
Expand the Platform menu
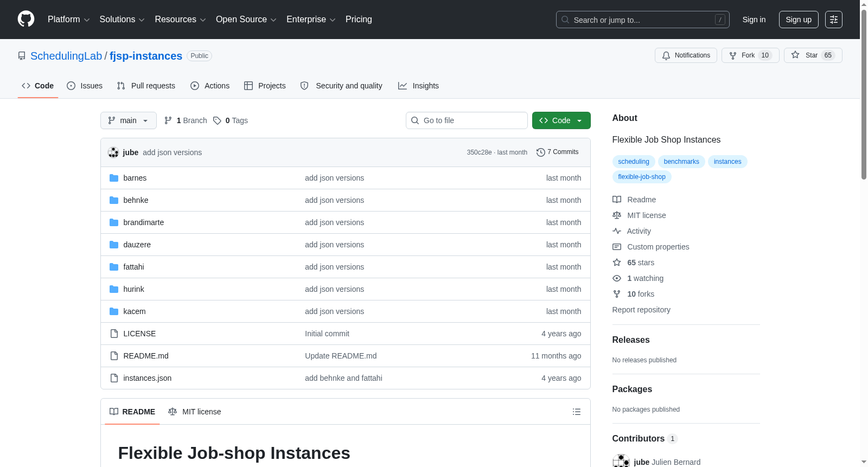[68, 20]
